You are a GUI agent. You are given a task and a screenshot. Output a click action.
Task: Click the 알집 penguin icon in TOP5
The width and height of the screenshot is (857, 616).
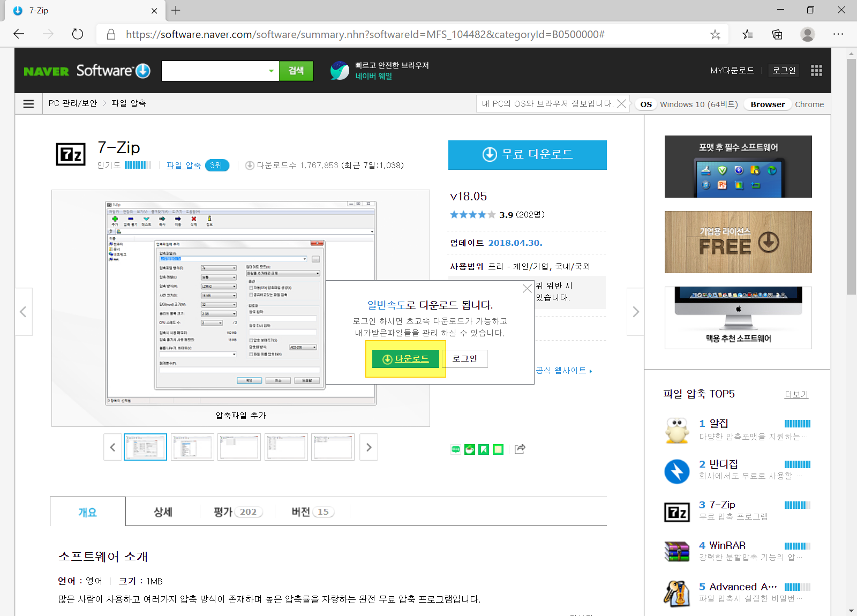(677, 430)
